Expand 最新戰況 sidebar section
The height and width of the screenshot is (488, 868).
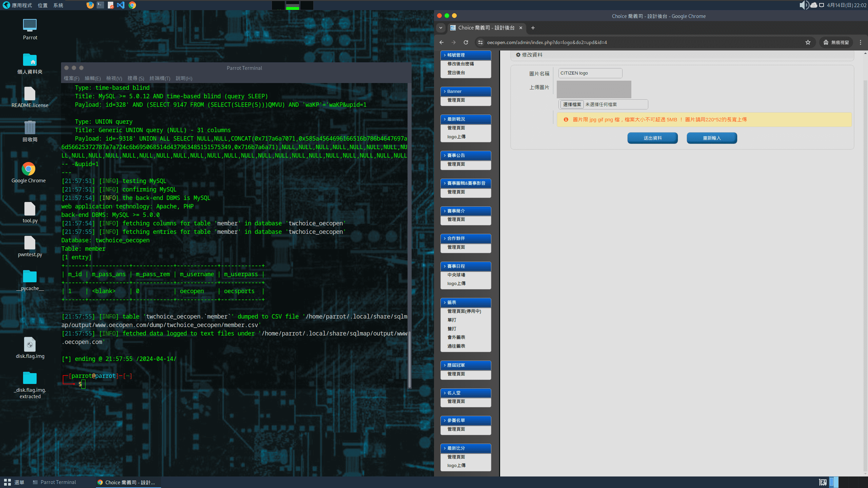point(466,119)
